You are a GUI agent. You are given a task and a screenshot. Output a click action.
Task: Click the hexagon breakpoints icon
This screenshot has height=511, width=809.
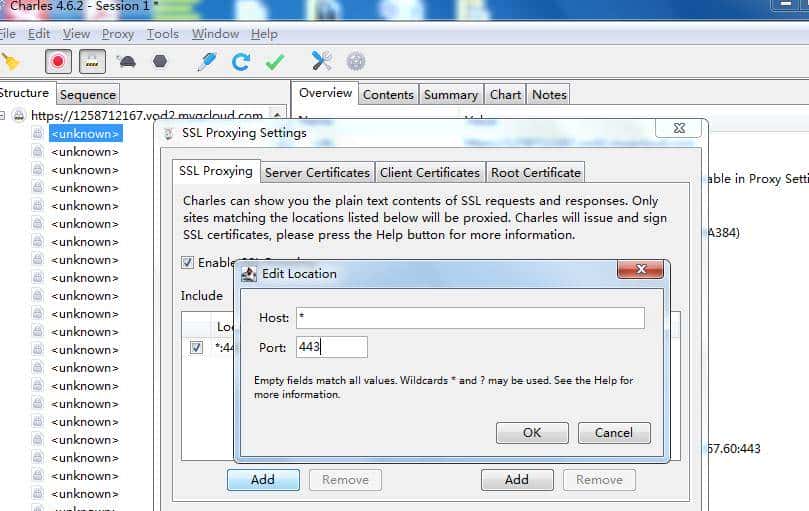[159, 62]
